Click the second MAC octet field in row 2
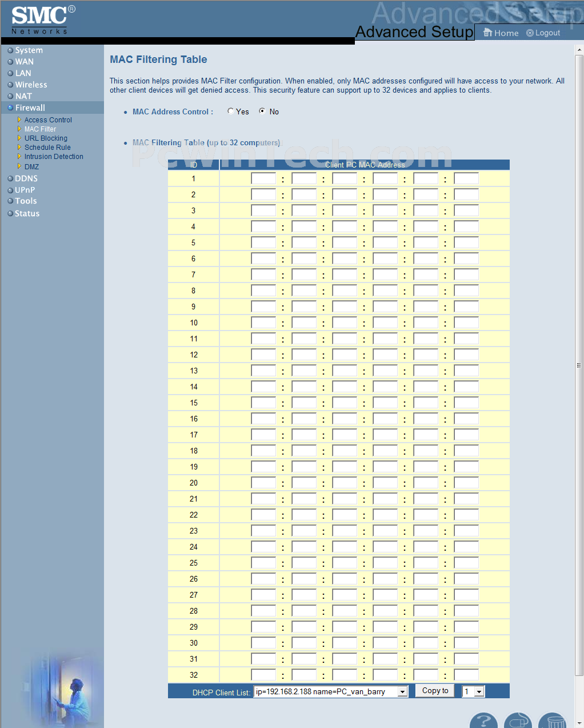584x728 pixels. pyautogui.click(x=304, y=194)
